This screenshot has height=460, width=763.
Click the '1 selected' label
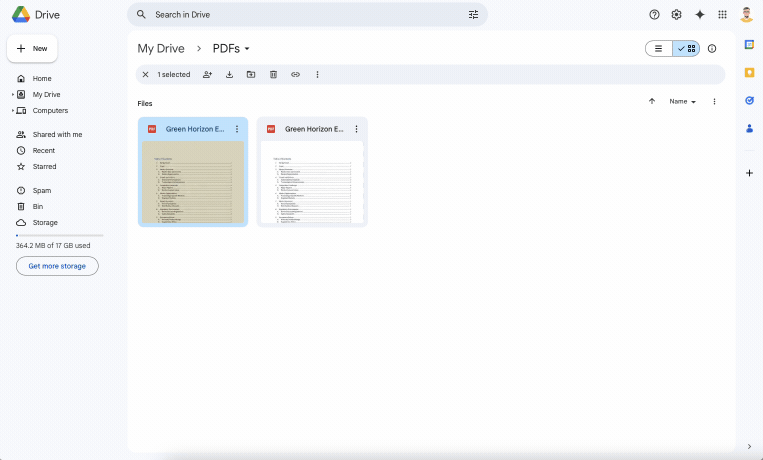174,74
